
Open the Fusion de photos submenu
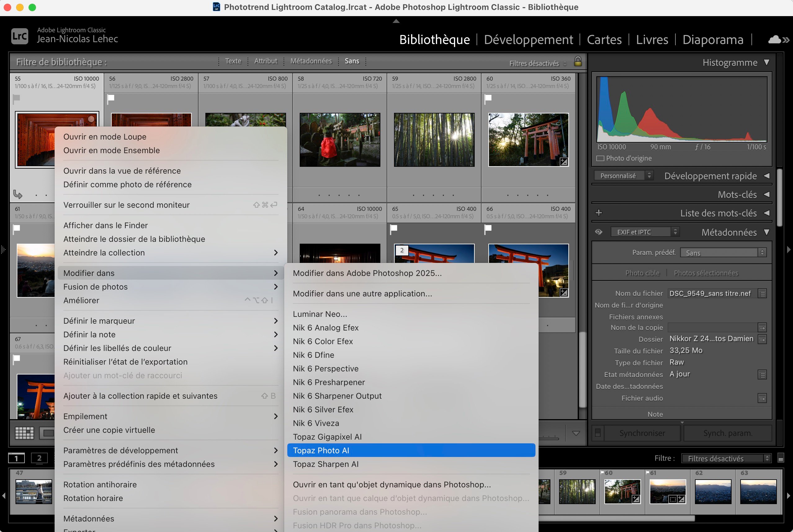pyautogui.click(x=170, y=287)
